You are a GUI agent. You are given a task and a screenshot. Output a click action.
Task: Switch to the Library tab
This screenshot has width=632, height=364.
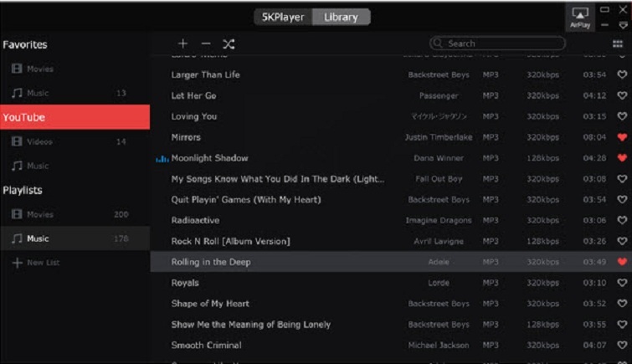tap(341, 17)
